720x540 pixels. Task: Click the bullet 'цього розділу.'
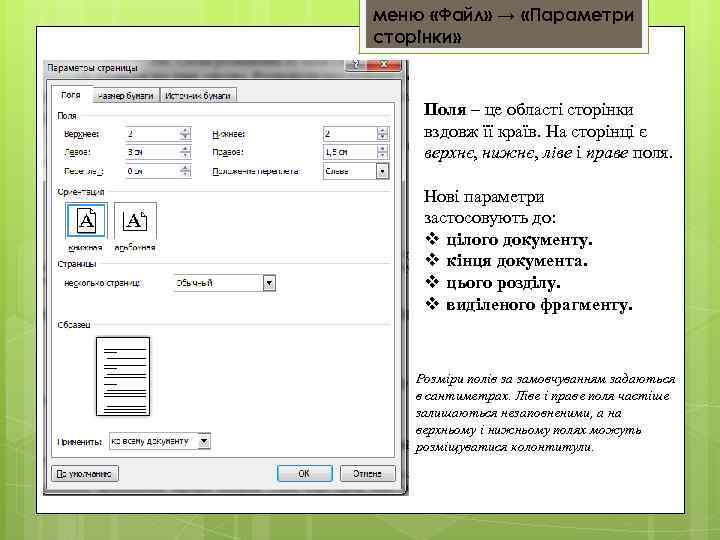[x=503, y=283]
